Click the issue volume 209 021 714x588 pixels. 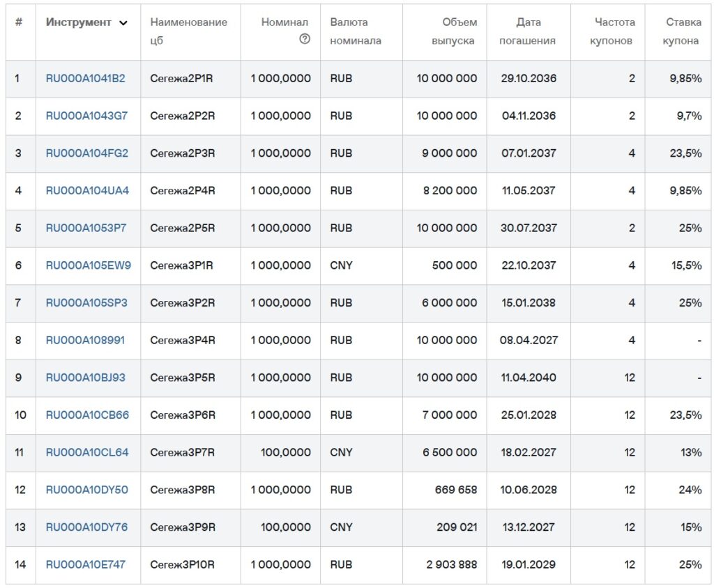coord(457,527)
